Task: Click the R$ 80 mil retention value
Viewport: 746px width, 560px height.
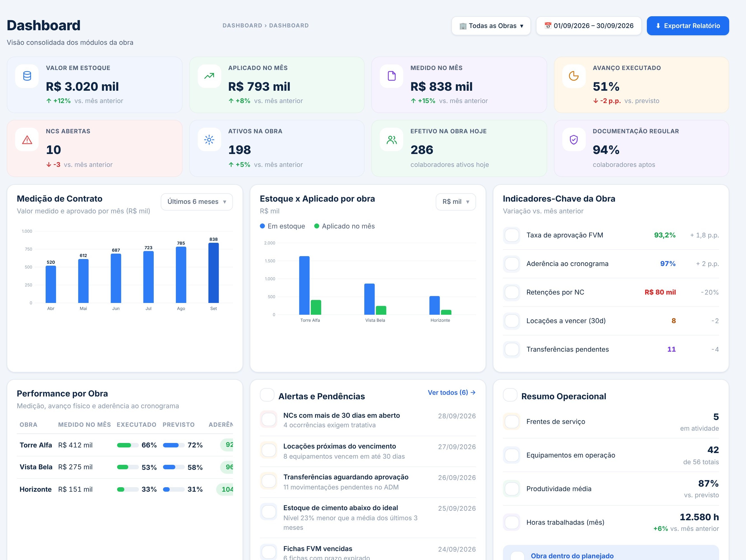Action: [x=660, y=292]
